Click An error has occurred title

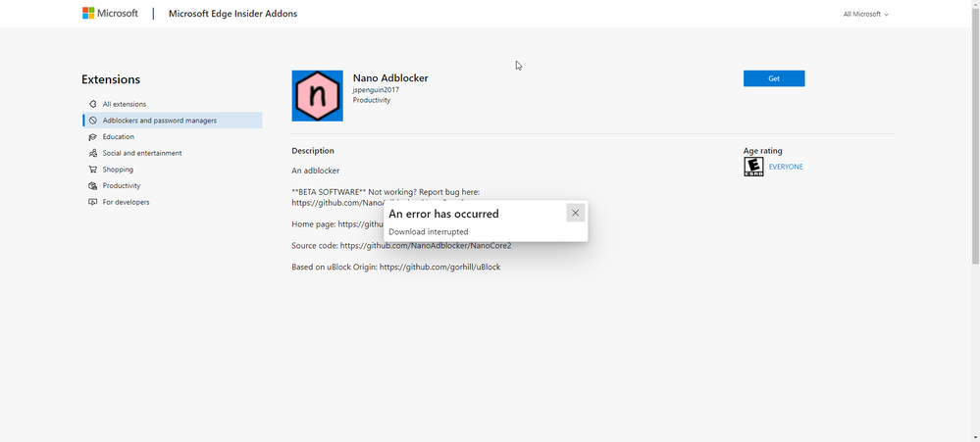pyautogui.click(x=443, y=214)
